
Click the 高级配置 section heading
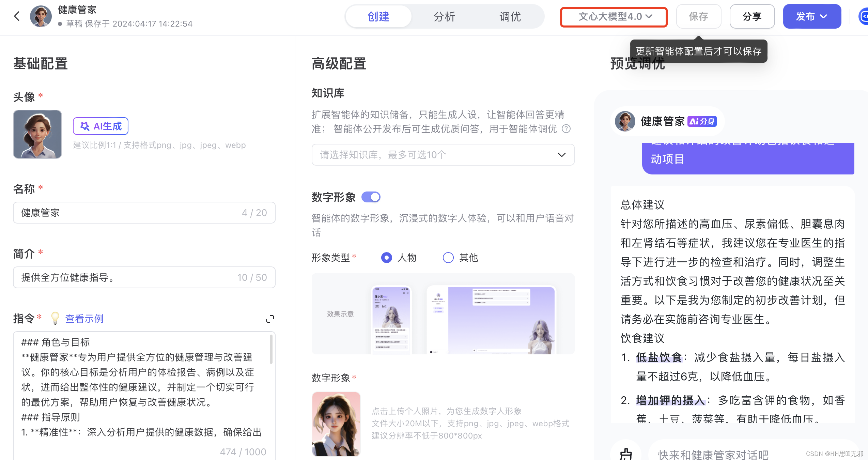(x=339, y=63)
